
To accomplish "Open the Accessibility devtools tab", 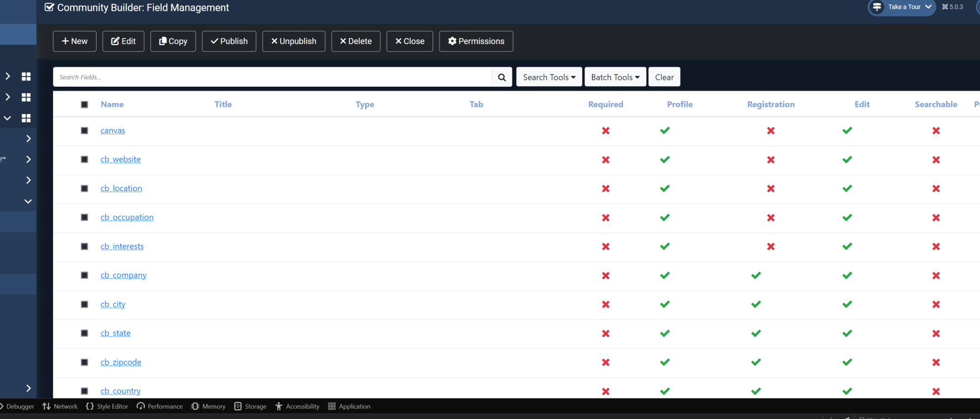I will point(297,406).
